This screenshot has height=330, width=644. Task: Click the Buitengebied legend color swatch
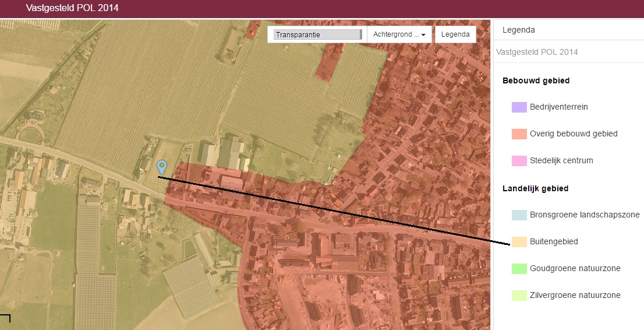pyautogui.click(x=519, y=242)
